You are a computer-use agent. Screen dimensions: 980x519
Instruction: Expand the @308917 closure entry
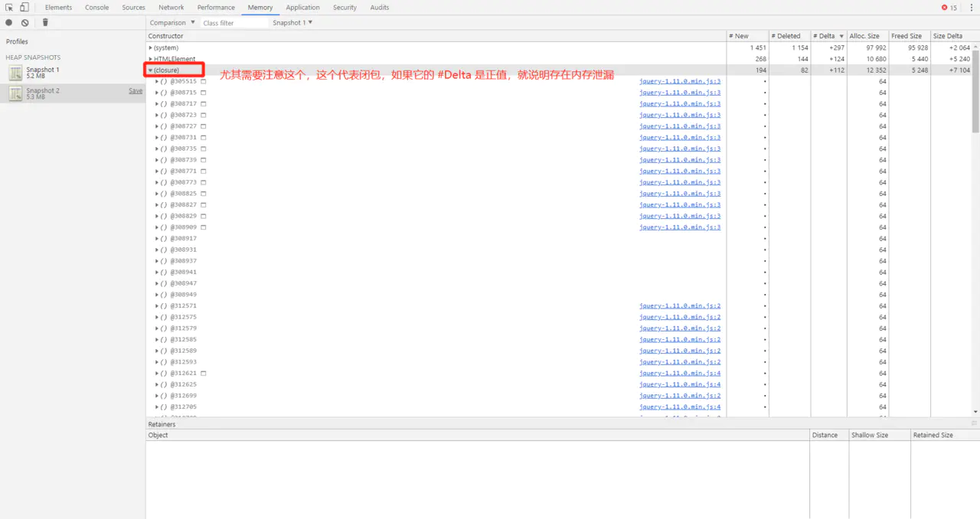click(157, 238)
